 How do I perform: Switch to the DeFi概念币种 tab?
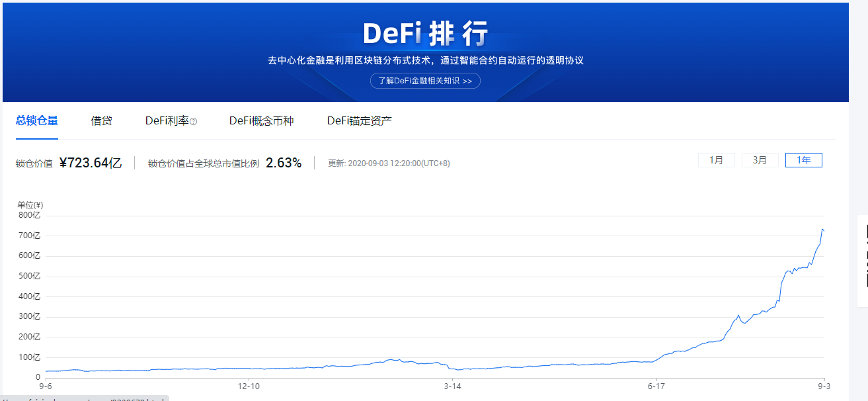pyautogui.click(x=261, y=120)
